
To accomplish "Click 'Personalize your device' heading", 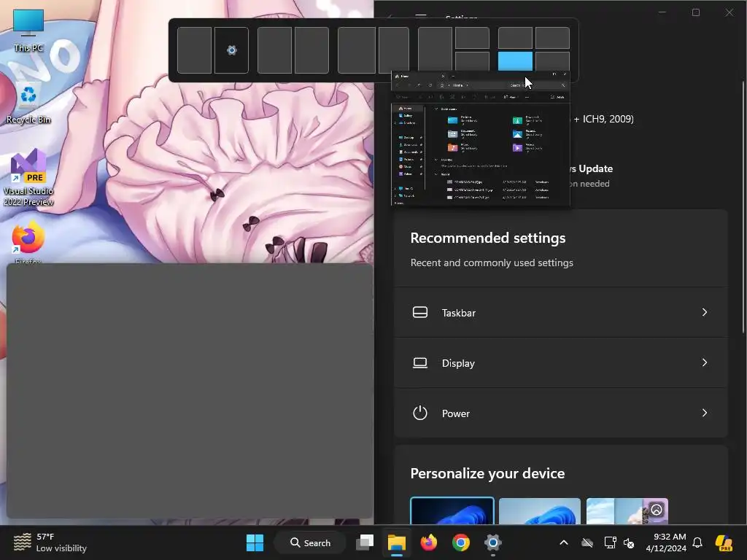I will [x=487, y=473].
